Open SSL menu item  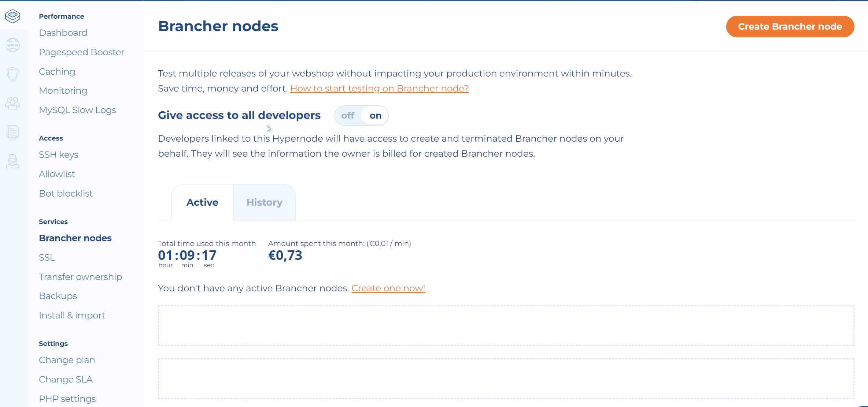(x=47, y=258)
